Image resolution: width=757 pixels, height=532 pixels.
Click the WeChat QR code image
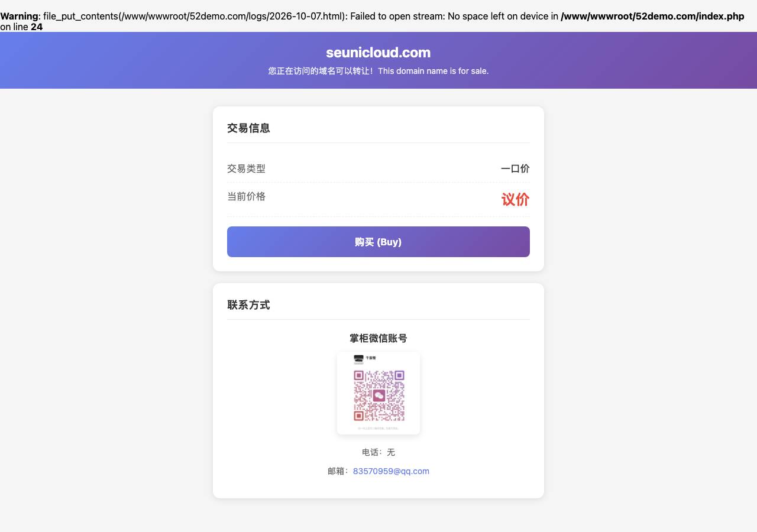point(378,393)
